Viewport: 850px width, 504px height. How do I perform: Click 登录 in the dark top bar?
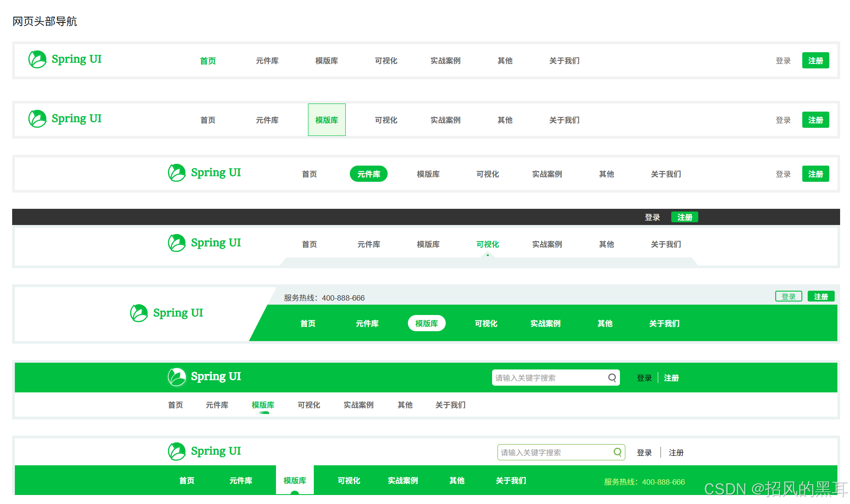pyautogui.click(x=652, y=217)
